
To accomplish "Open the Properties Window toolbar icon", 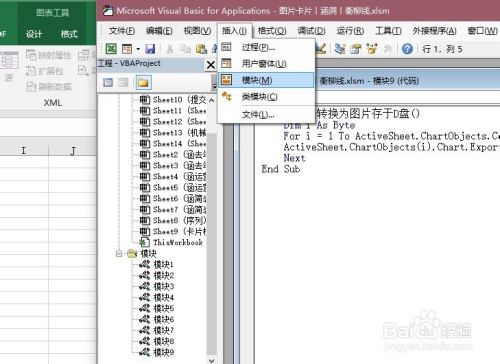I will (x=356, y=49).
